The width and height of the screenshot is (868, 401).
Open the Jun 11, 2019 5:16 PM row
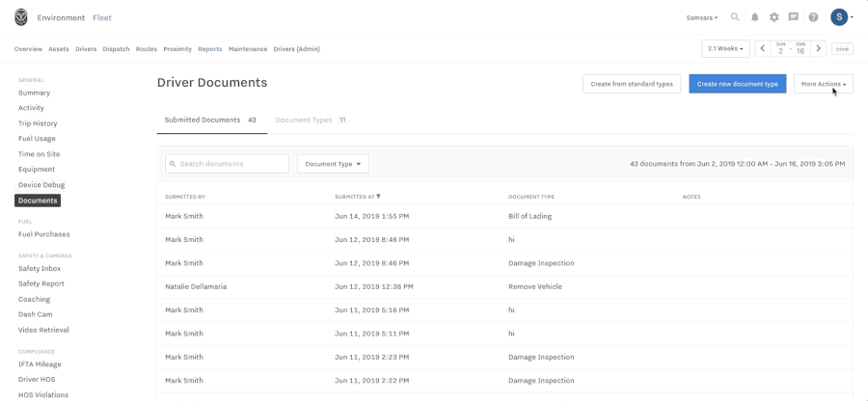(504, 310)
